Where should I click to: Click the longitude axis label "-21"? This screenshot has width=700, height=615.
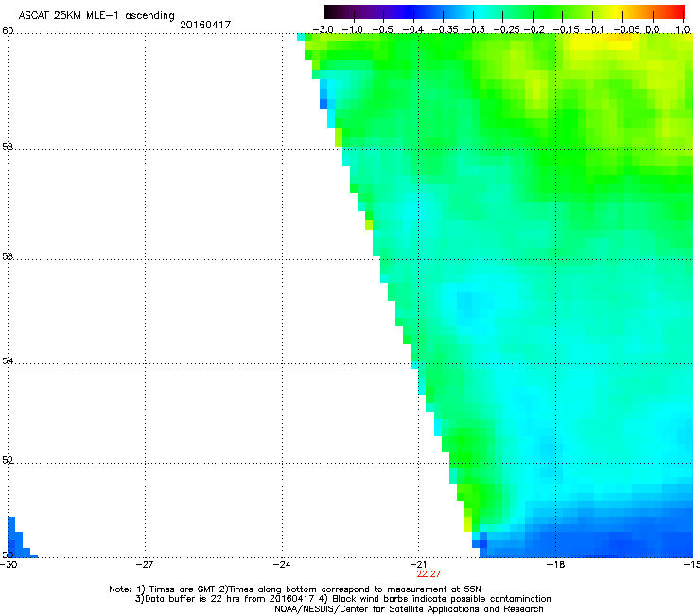coord(418,564)
